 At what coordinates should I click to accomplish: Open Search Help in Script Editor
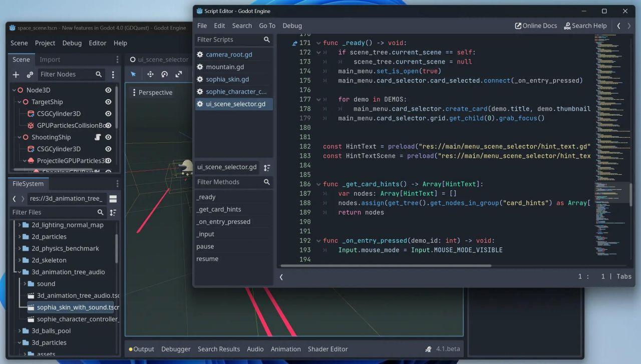(x=585, y=26)
